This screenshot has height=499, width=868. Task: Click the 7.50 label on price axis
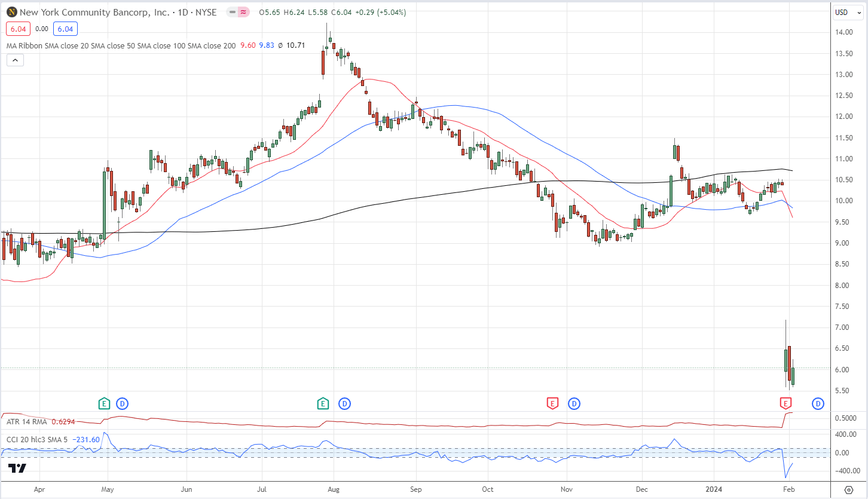(843, 307)
